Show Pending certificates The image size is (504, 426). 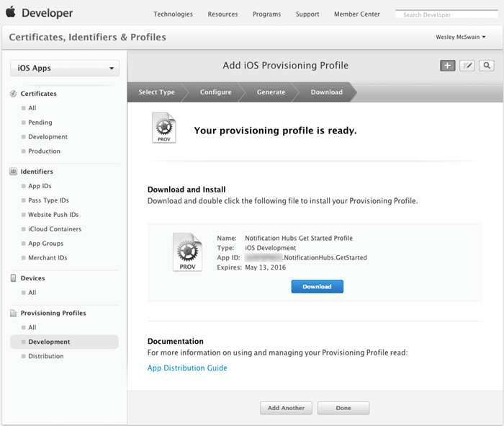click(x=40, y=123)
